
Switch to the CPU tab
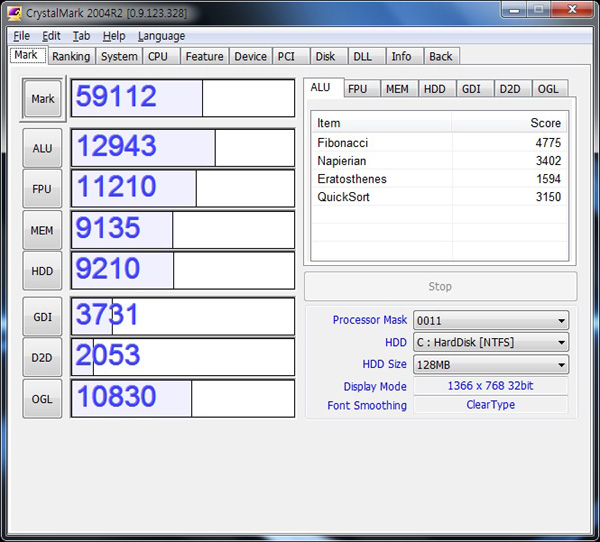pyautogui.click(x=161, y=57)
